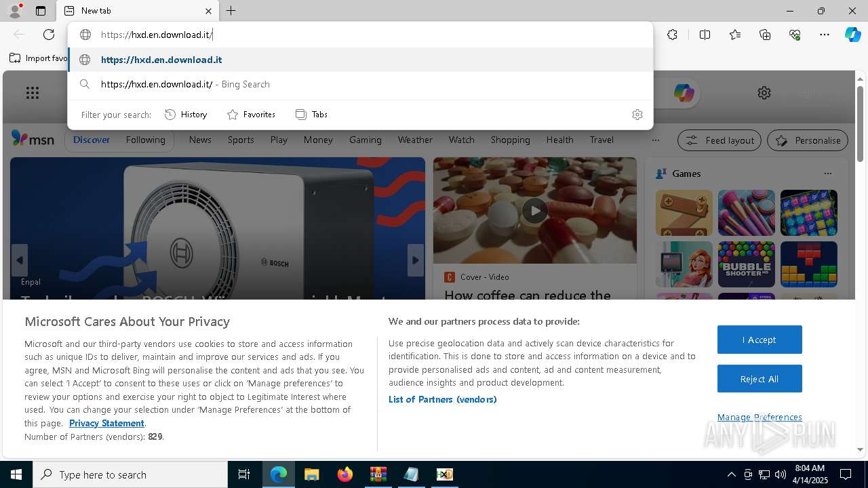Filter search by Tabs
This screenshot has height=488, width=868.
311,115
